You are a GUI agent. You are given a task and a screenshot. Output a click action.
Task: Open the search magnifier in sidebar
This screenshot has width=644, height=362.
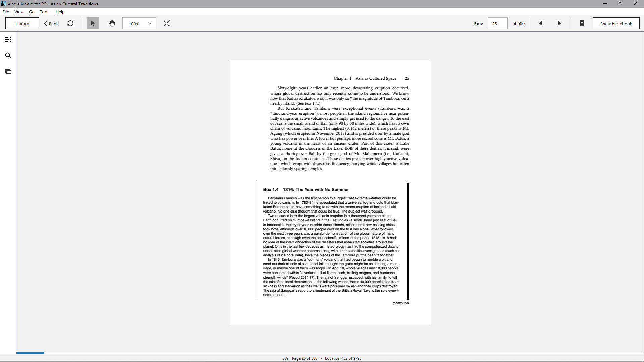click(x=8, y=55)
